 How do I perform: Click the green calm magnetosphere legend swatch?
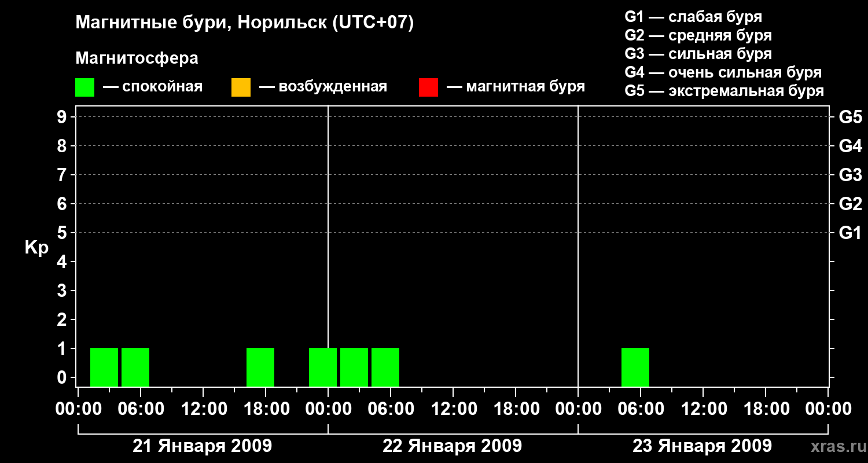click(x=84, y=87)
